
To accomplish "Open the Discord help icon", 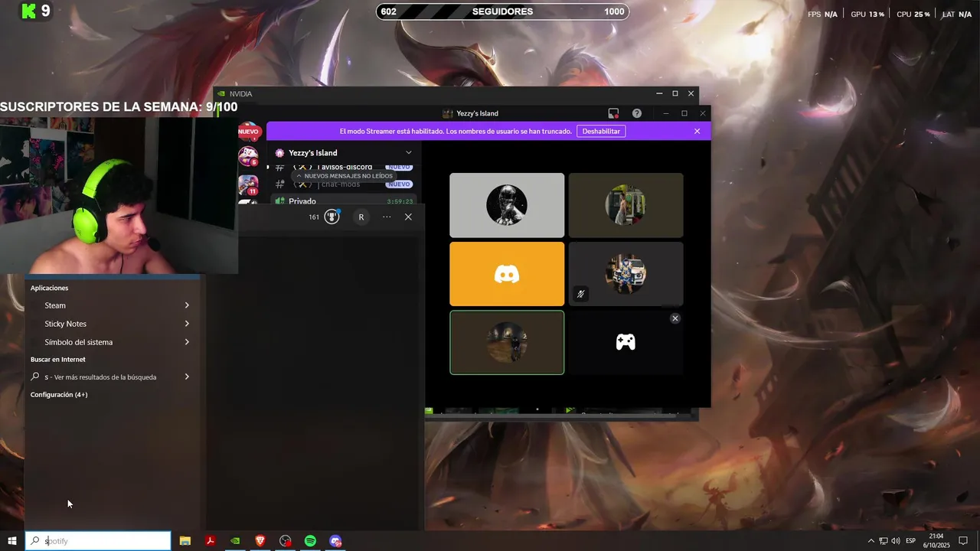I will [637, 113].
